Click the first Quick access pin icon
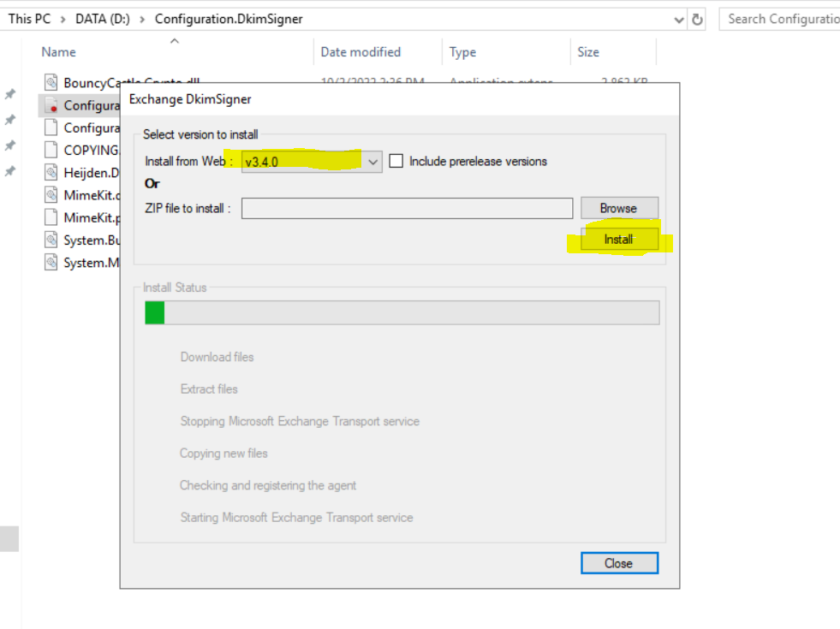The height and width of the screenshot is (629, 840). (x=10, y=95)
